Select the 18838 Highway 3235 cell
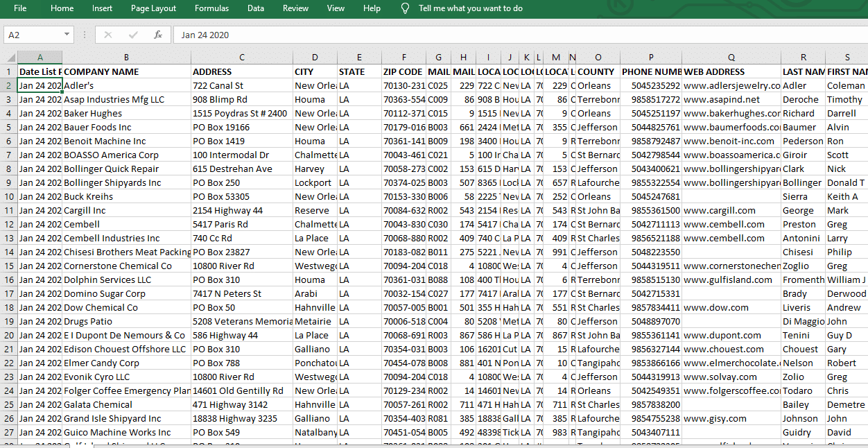The image size is (868, 448). pos(242,418)
